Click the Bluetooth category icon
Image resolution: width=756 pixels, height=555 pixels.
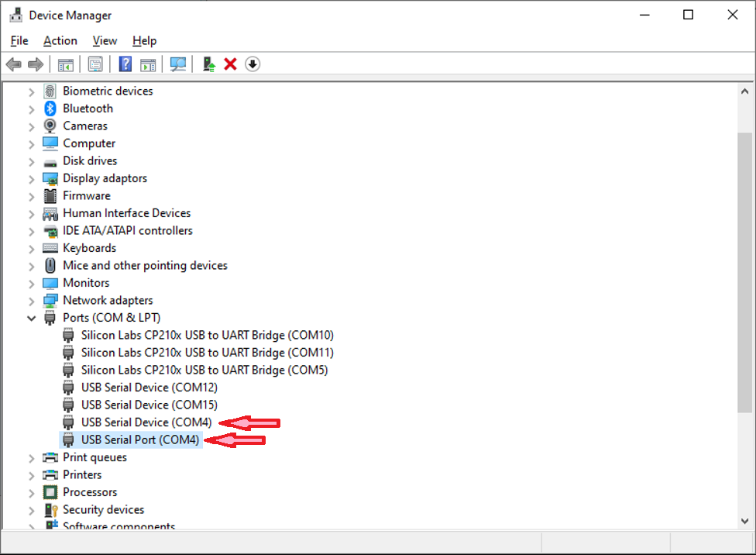(50, 109)
